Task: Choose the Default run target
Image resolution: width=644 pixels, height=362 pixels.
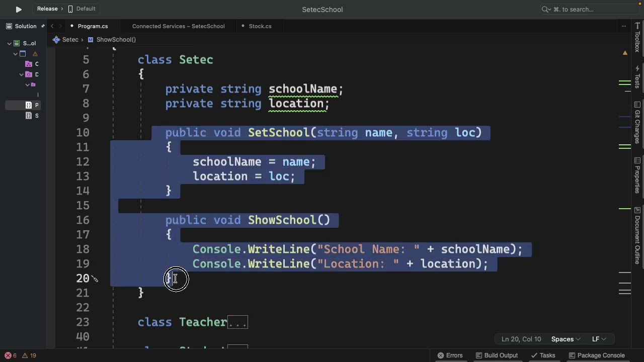Action: [82, 9]
